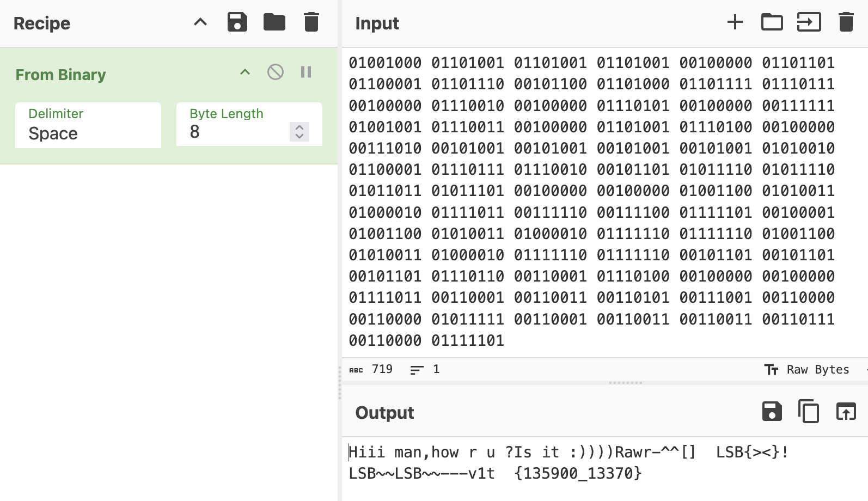Click the input line count indicator
This screenshot has width=868, height=501.
[425, 370]
